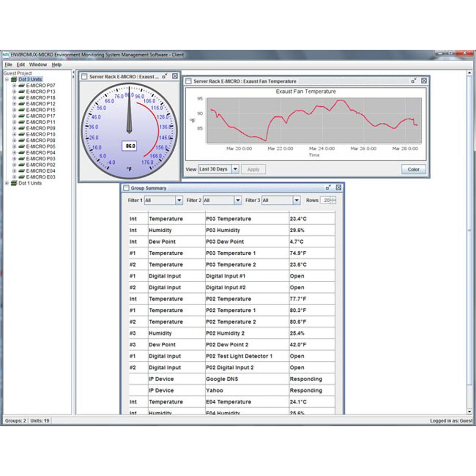Open the Edit menu
Screen dimensions: 476x476
tap(20, 65)
